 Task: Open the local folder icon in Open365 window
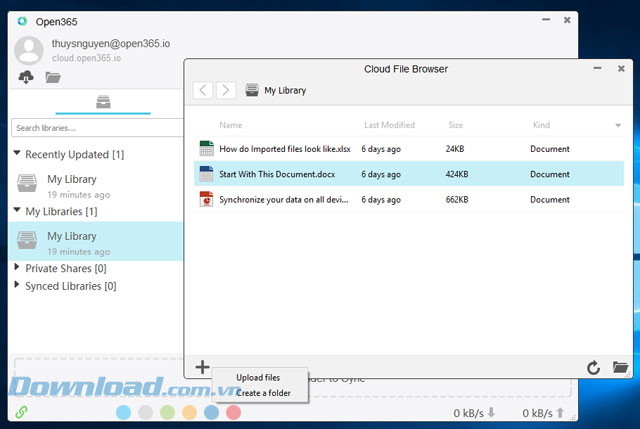coord(53,77)
